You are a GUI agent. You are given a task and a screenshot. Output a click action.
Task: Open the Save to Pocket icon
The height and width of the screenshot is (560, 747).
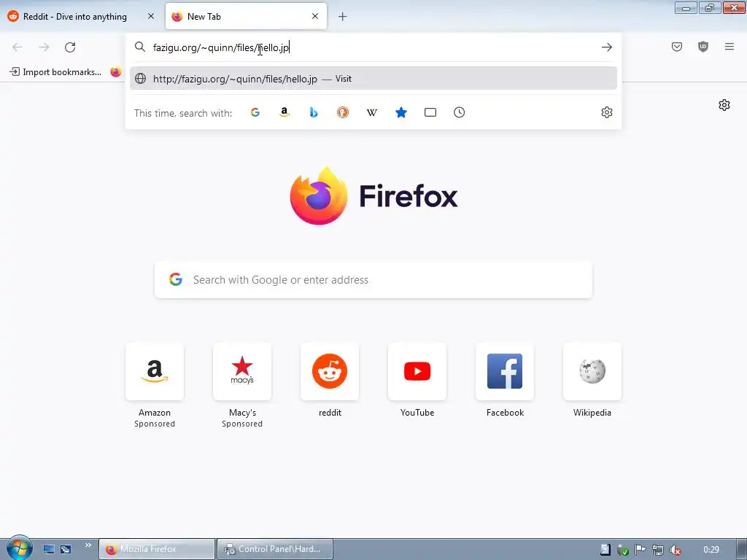676,47
